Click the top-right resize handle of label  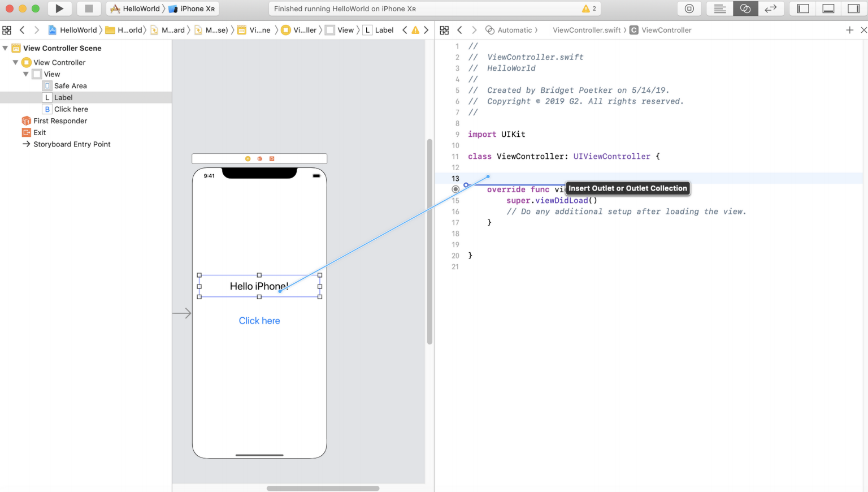[x=320, y=275]
